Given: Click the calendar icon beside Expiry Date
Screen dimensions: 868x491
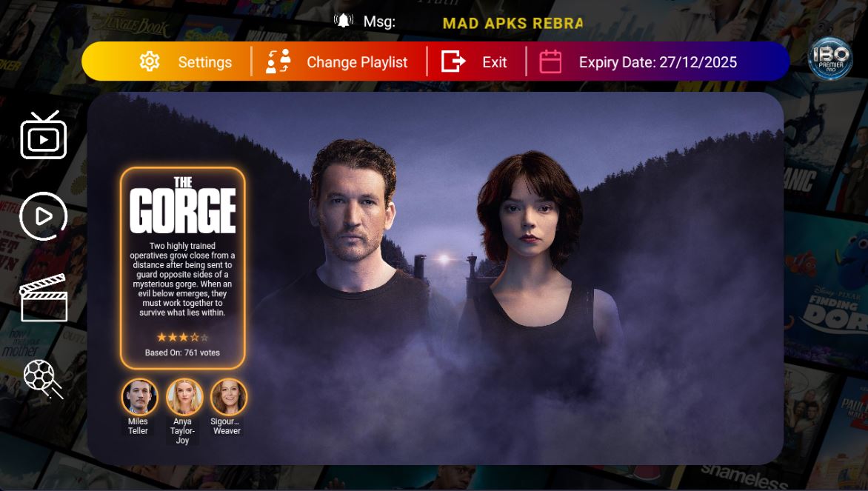Looking at the screenshot, I should pyautogui.click(x=550, y=61).
